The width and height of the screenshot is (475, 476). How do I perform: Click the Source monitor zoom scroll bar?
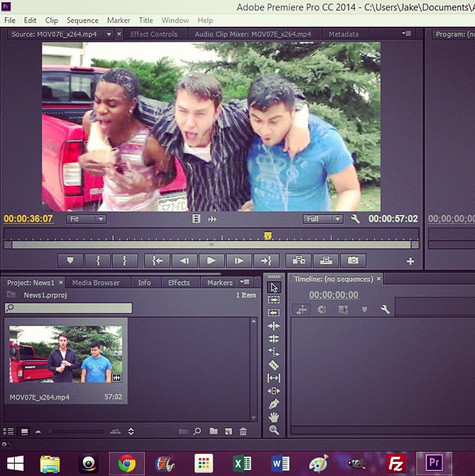(x=211, y=245)
